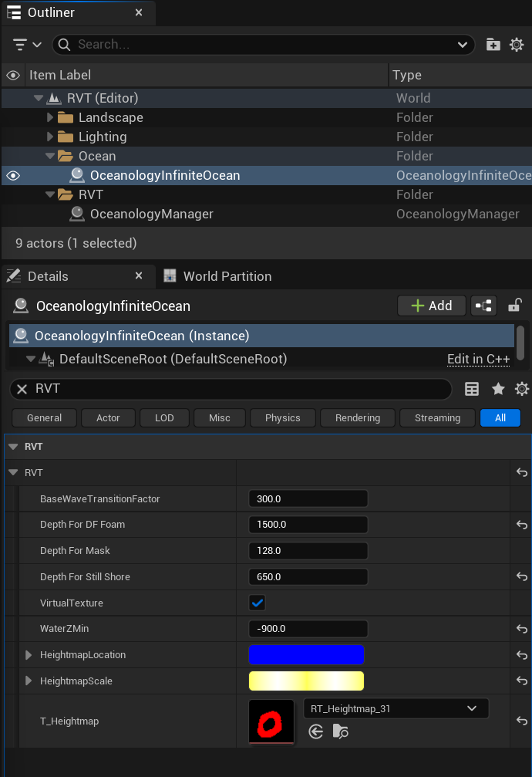Collapse the Ocean folder

(49, 156)
